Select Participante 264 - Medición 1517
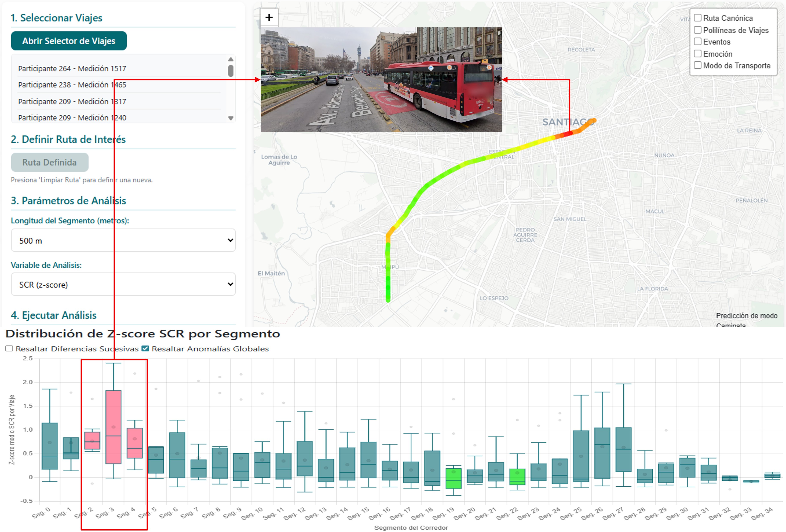The width and height of the screenshot is (786, 532). click(x=72, y=69)
